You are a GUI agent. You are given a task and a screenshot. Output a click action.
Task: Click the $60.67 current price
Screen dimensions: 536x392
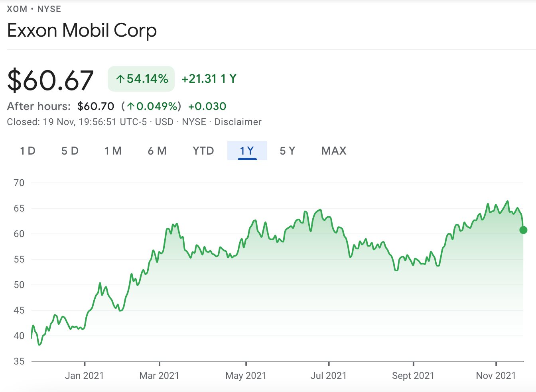pos(49,79)
